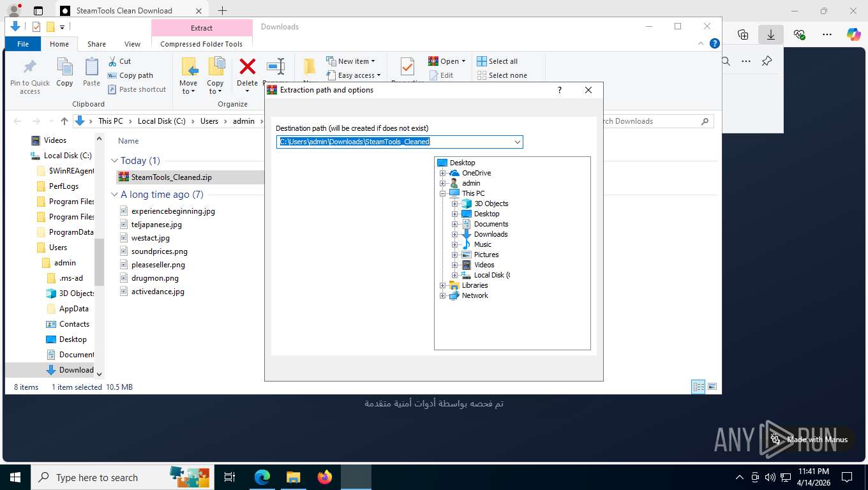Select Pictures in the dialog folder tree
Screen dimensions: 868x490
486,255
